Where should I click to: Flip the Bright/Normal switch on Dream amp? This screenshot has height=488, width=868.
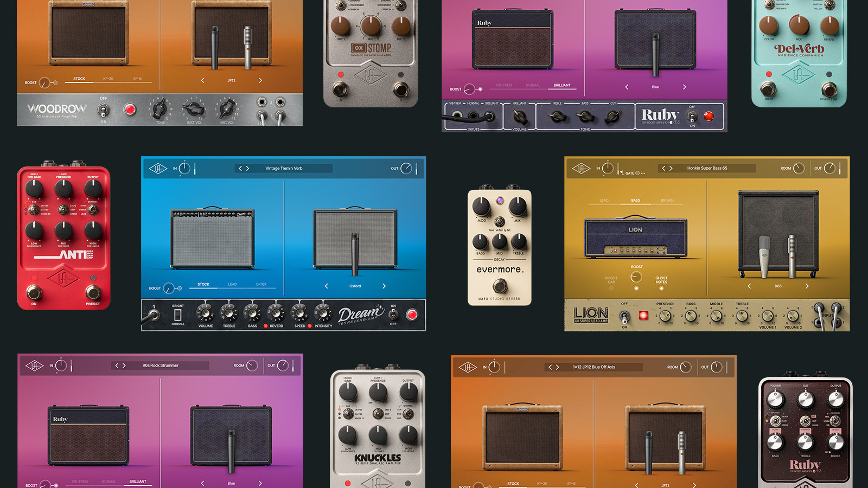[178, 315]
